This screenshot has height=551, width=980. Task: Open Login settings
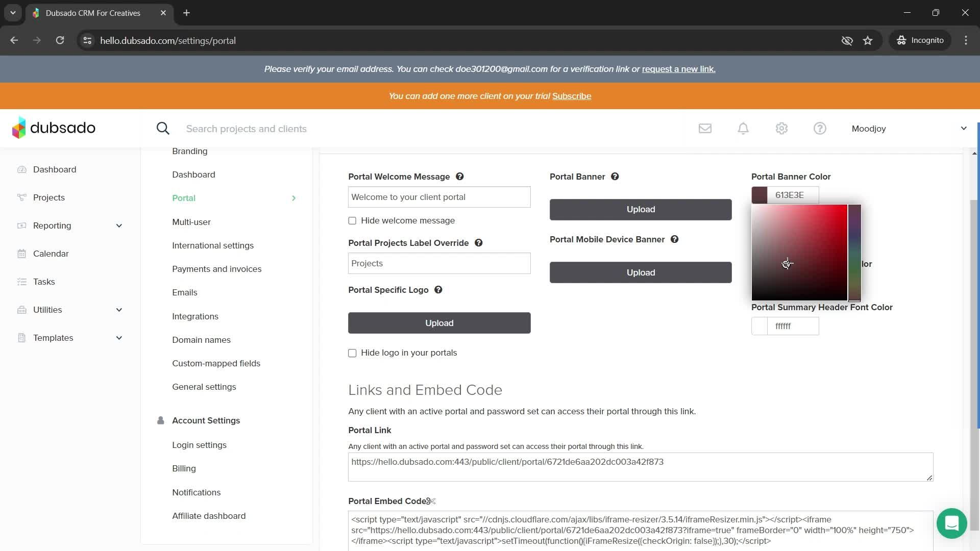[199, 445]
